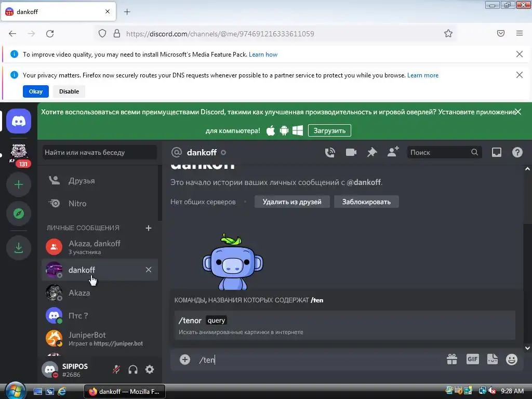Open the Windows Start orb
The height and width of the screenshot is (399, 532).
coord(15,391)
